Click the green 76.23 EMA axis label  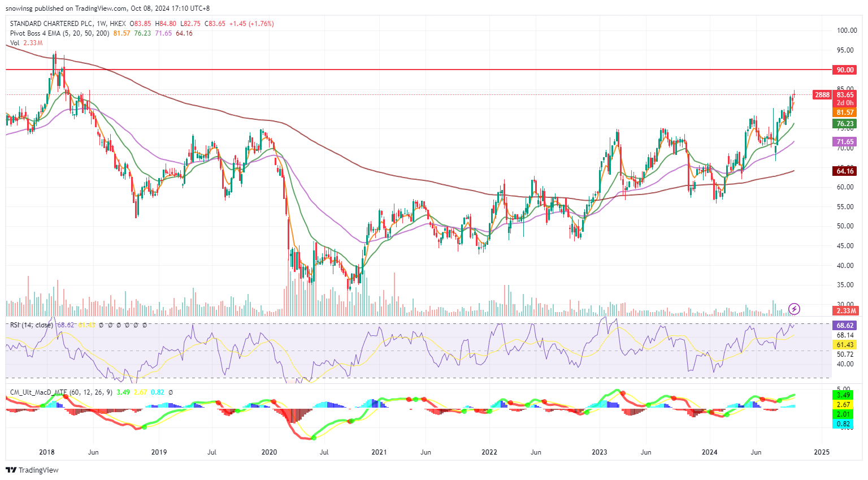[x=845, y=124]
